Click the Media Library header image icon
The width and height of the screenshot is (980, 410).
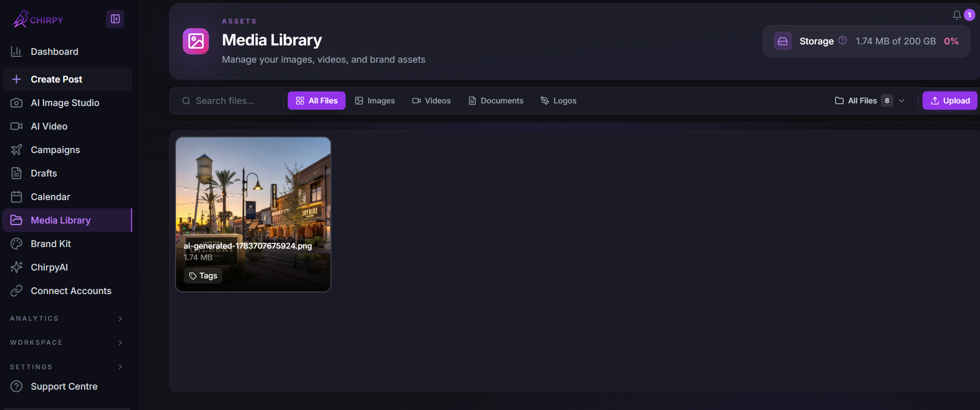point(196,41)
